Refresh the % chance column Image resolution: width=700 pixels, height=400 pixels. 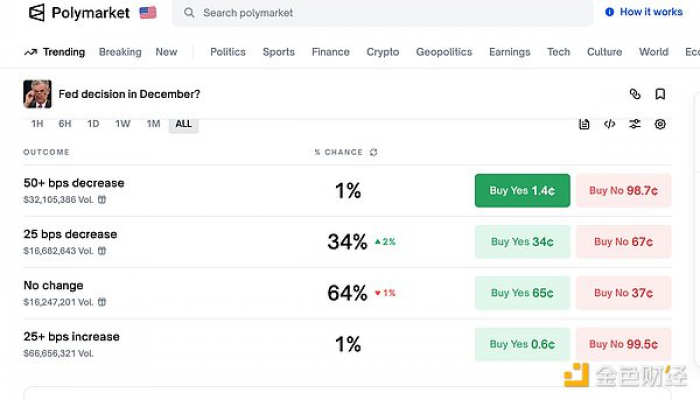click(374, 153)
